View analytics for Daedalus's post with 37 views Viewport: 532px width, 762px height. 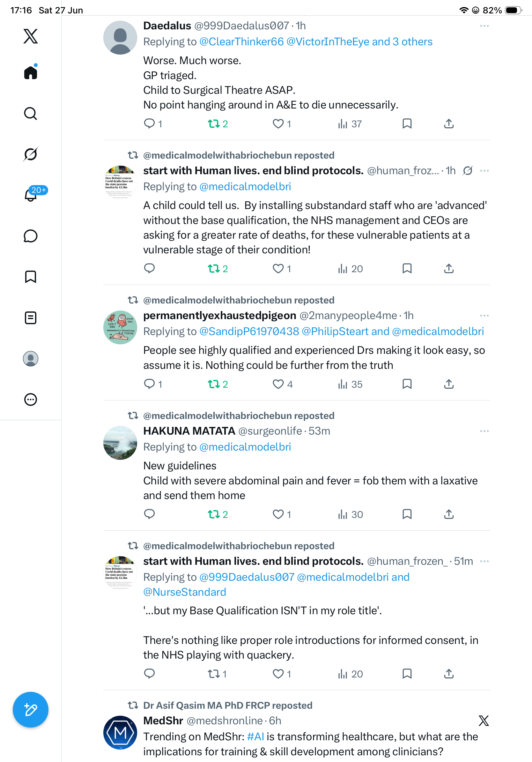coord(350,124)
